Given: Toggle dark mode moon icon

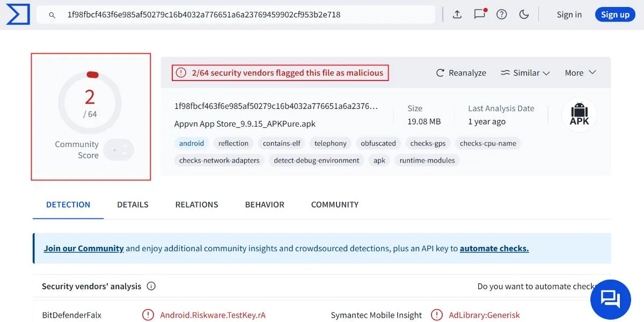Looking at the screenshot, I should [x=524, y=14].
